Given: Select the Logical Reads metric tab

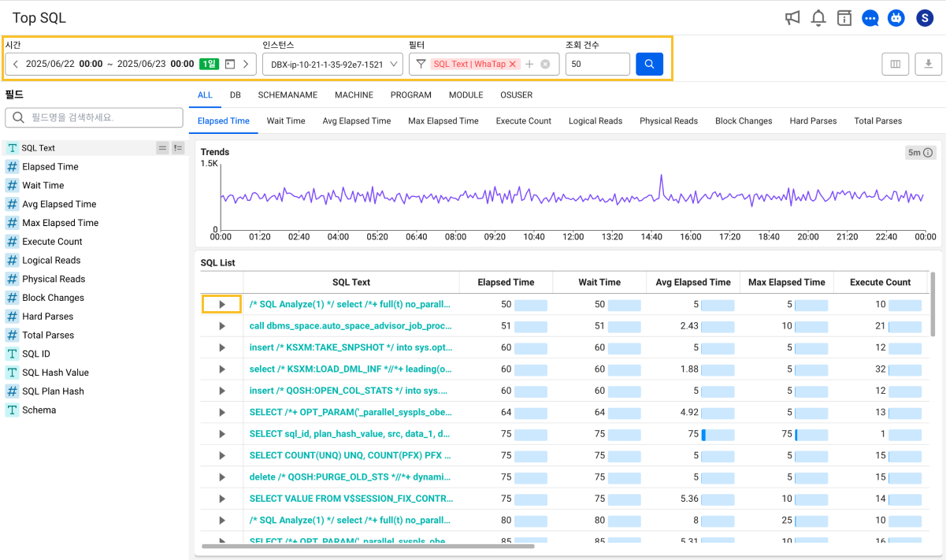Looking at the screenshot, I should coord(595,121).
